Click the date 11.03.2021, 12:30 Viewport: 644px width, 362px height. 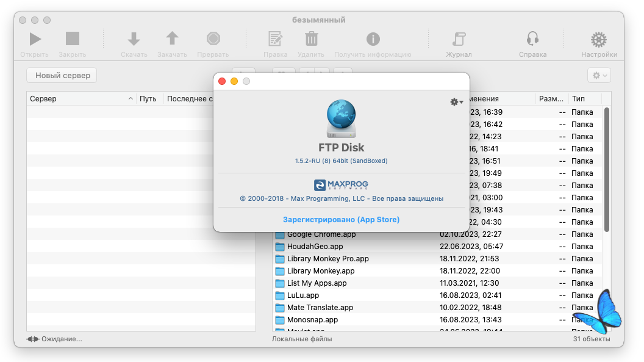(469, 283)
